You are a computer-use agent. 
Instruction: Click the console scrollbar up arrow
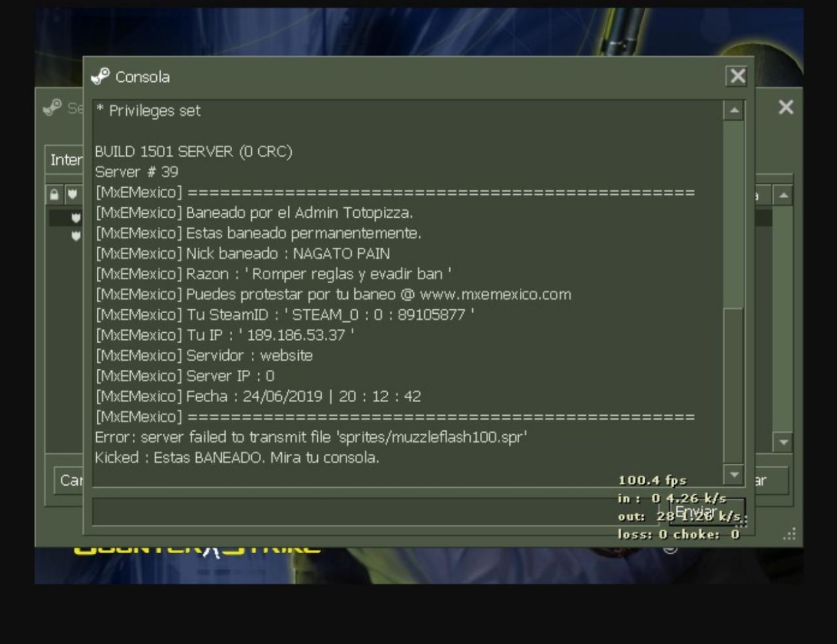(734, 111)
